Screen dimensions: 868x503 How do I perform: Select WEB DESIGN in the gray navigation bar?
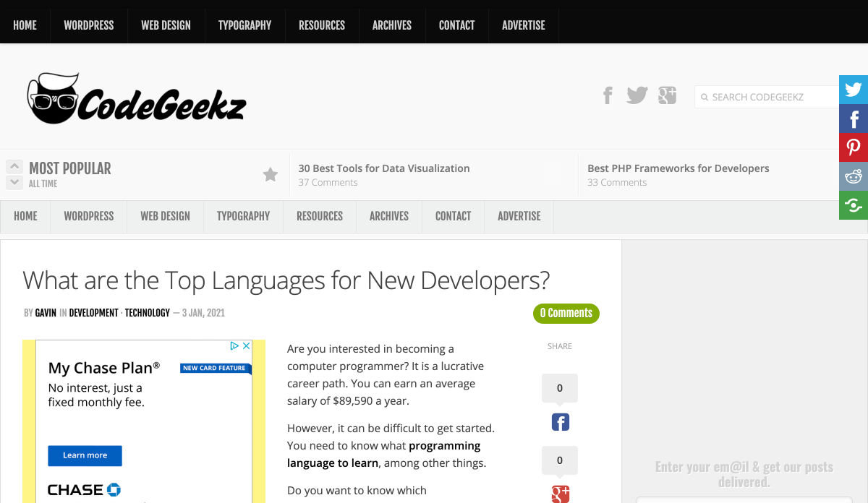coord(165,216)
